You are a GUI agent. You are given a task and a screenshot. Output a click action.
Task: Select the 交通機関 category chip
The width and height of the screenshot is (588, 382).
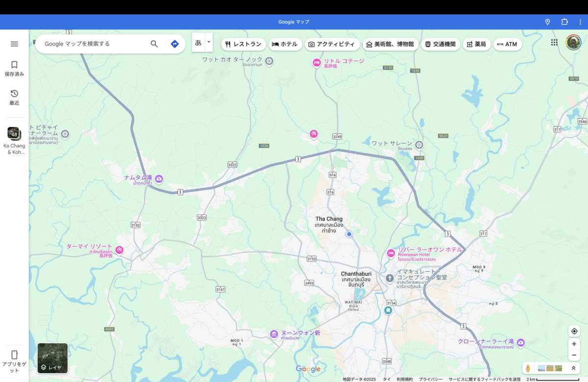pos(441,44)
